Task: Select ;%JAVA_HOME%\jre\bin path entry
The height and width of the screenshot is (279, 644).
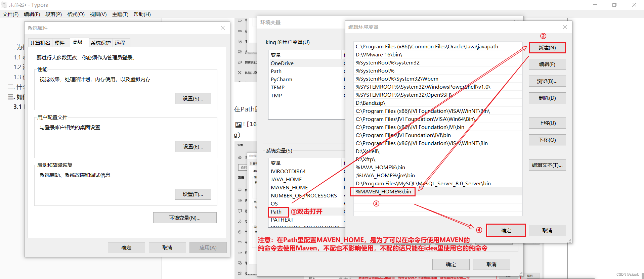Action: [438, 176]
